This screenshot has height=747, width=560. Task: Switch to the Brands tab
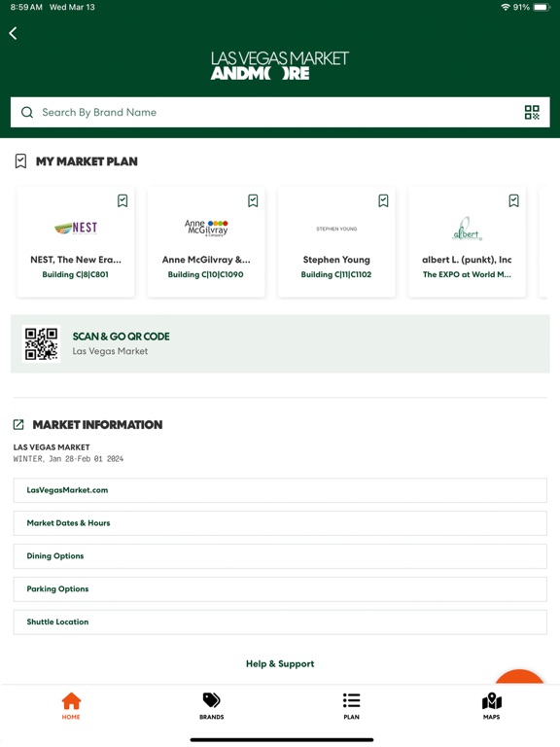211,705
